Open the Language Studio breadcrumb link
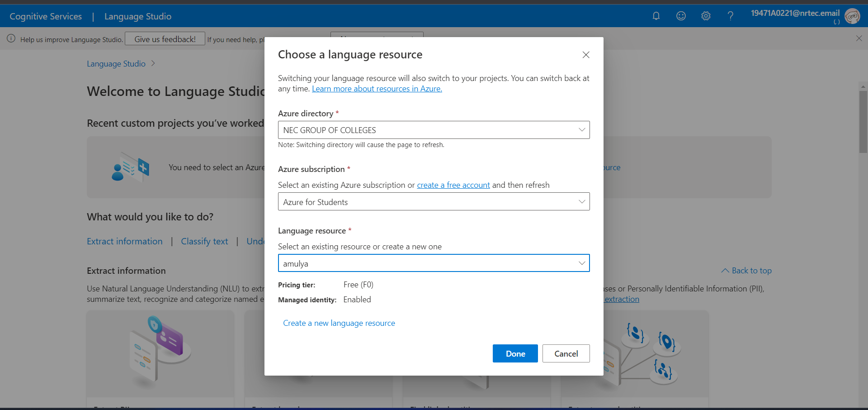The height and width of the screenshot is (410, 868). (x=116, y=64)
